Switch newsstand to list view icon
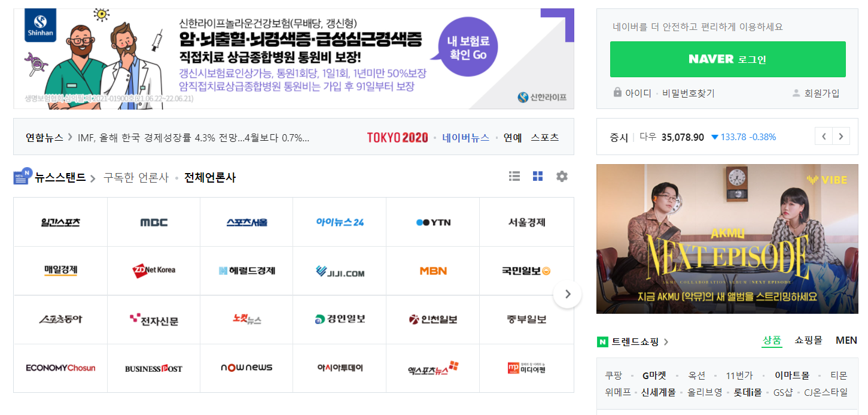 [x=514, y=176]
